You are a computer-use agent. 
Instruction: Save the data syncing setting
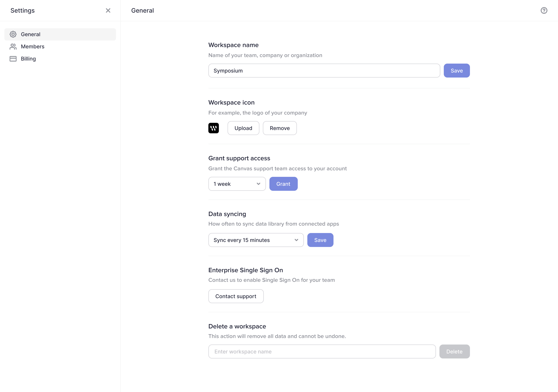(320, 240)
